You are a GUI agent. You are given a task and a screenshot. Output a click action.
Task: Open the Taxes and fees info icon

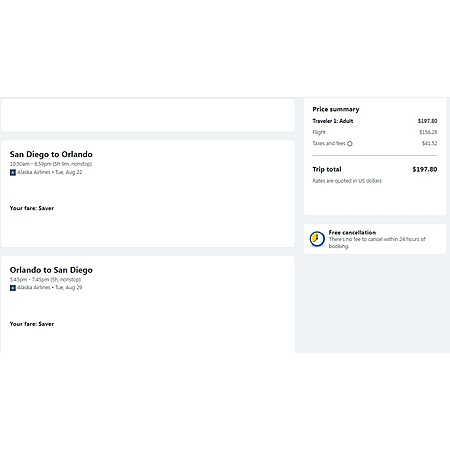tap(350, 144)
